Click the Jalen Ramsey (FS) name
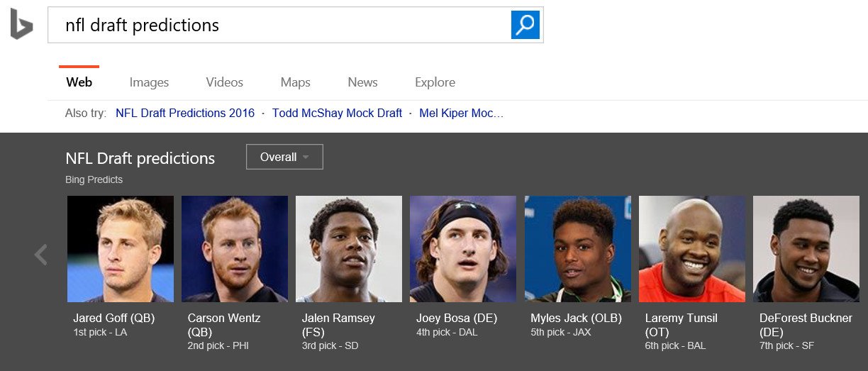The width and height of the screenshot is (868, 371). click(338, 325)
